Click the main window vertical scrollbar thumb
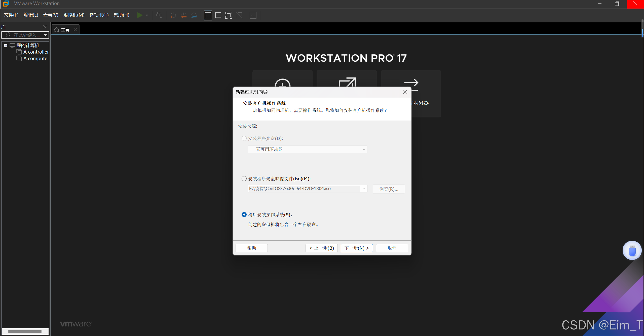Screen dimensions: 644x336 [642, 33]
